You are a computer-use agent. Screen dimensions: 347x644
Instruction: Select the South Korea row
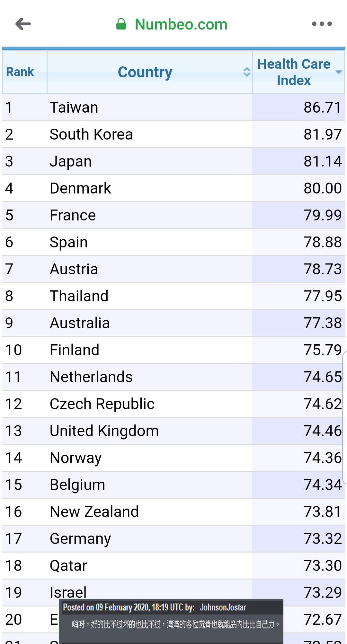(173, 134)
